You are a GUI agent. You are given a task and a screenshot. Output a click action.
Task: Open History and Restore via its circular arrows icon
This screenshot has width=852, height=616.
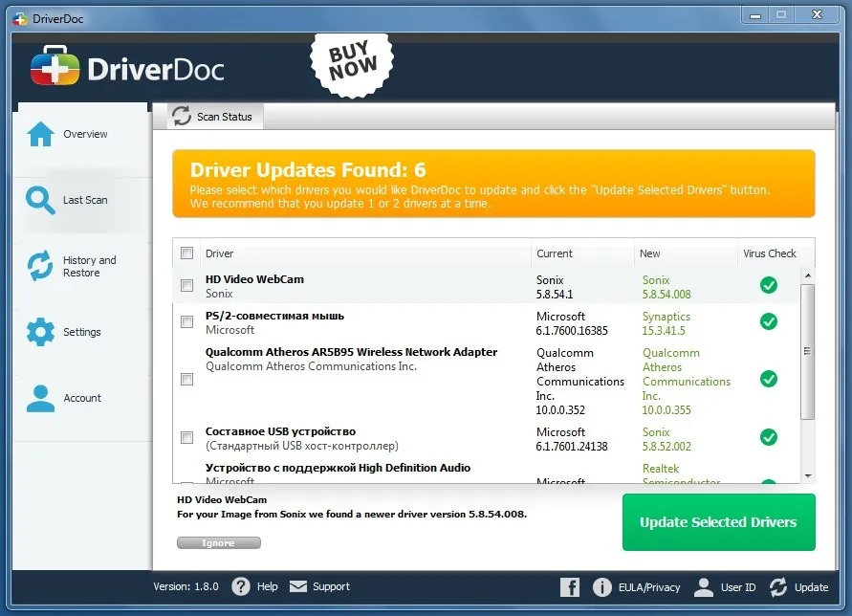click(39, 266)
